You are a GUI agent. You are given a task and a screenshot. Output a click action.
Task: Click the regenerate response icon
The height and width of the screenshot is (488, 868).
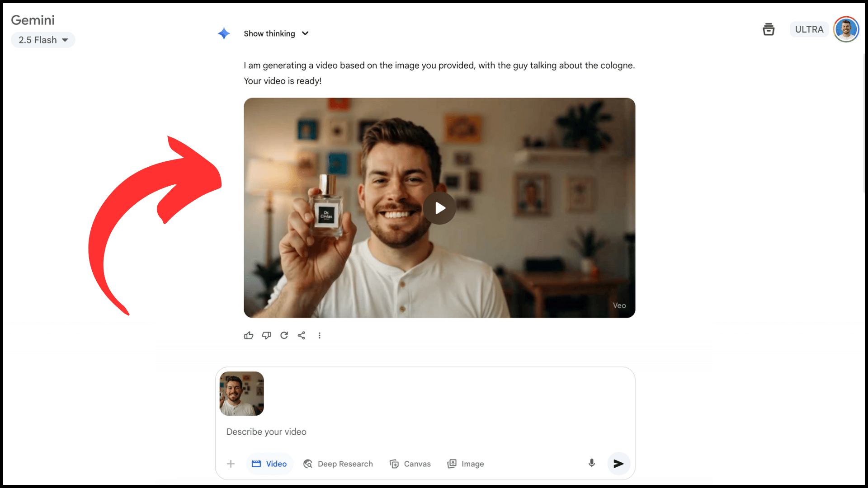click(284, 335)
